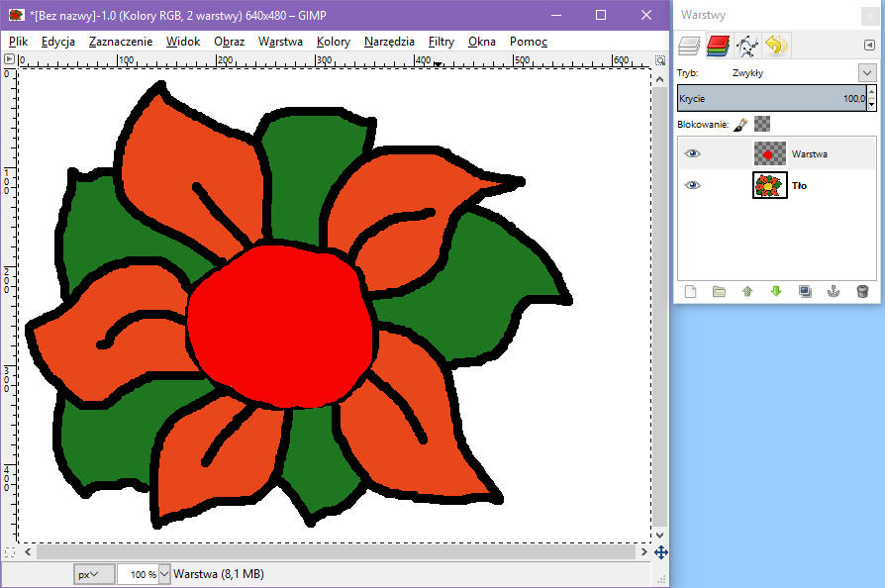Open the Tryb blend mode dropdown
This screenshot has width=885, height=588.
[x=867, y=73]
